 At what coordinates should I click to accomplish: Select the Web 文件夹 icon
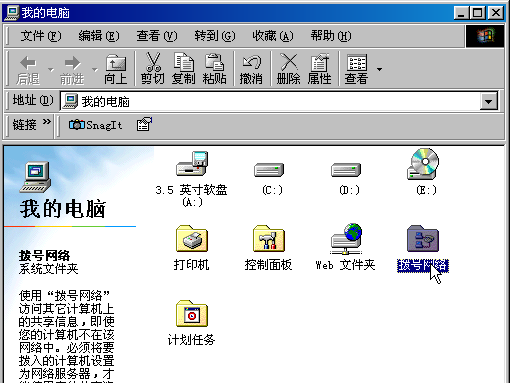click(x=346, y=239)
